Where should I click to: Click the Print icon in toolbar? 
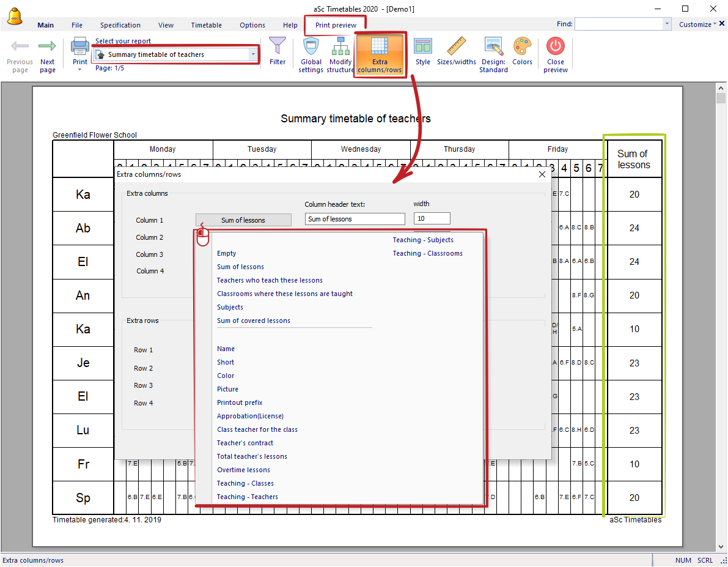pyautogui.click(x=80, y=47)
